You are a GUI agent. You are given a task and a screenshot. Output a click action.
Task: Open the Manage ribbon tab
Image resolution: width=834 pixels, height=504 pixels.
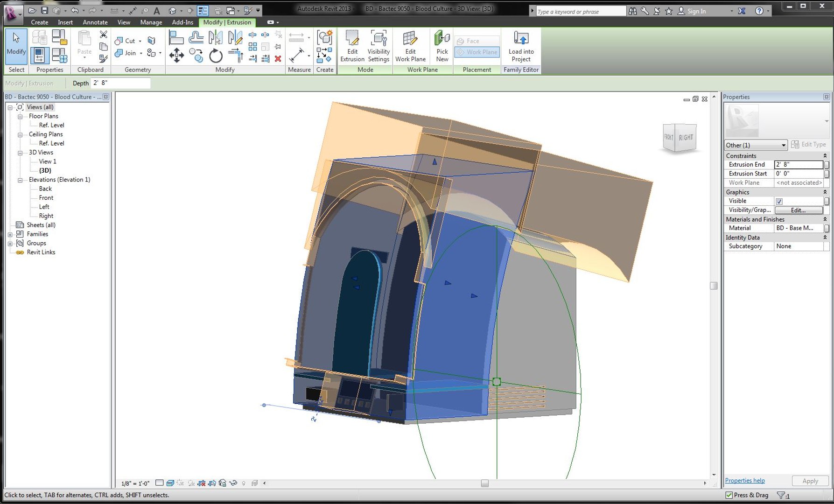click(x=151, y=22)
